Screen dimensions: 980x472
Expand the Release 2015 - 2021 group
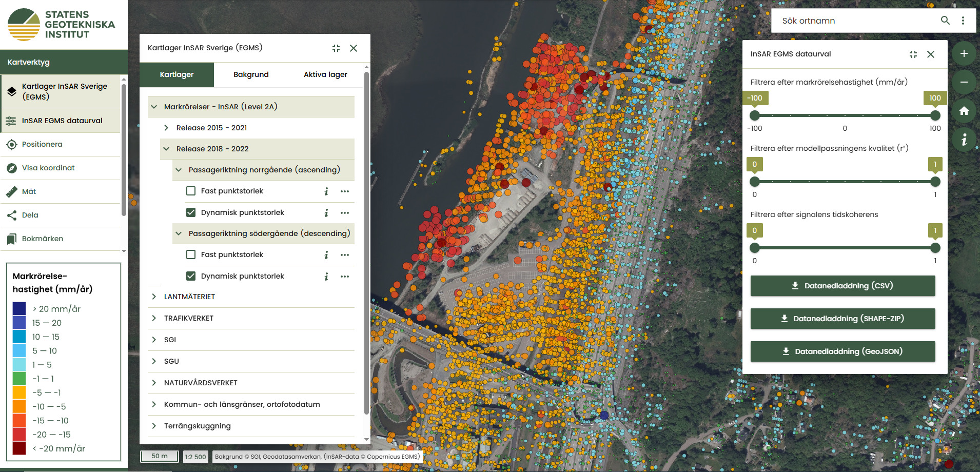[x=166, y=128]
